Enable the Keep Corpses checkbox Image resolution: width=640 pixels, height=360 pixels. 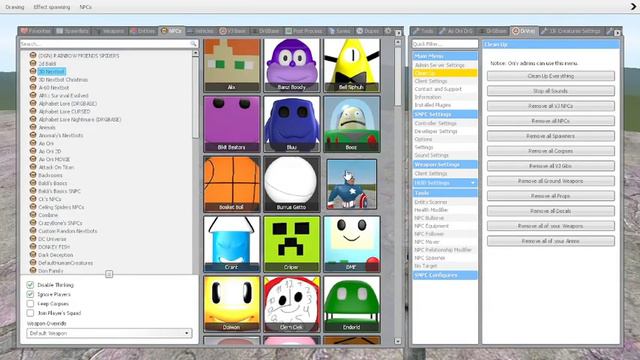point(30,304)
